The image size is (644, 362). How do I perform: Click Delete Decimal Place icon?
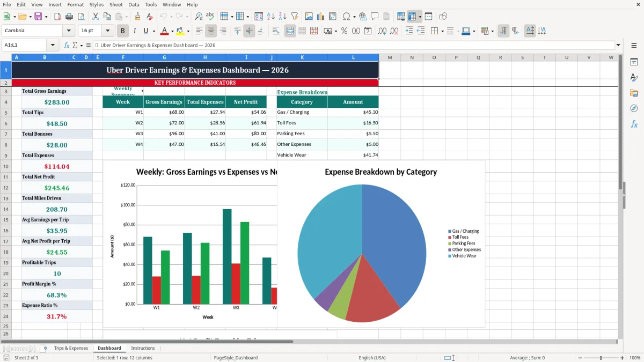coord(394,31)
